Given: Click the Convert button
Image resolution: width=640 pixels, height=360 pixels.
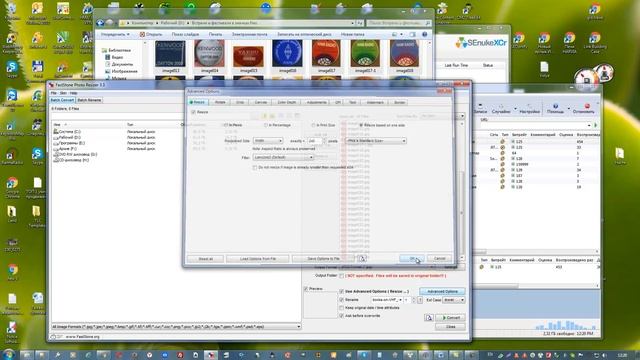Looking at the screenshot, I should [450, 318].
